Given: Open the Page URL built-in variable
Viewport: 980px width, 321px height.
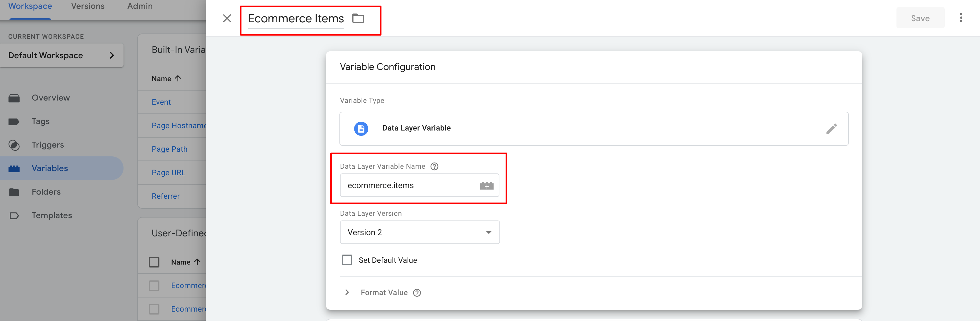Looking at the screenshot, I should [169, 173].
